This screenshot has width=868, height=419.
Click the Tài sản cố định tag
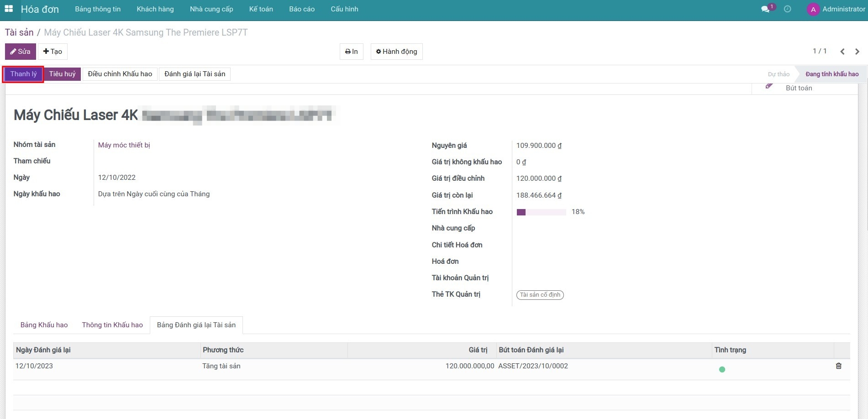(x=540, y=295)
